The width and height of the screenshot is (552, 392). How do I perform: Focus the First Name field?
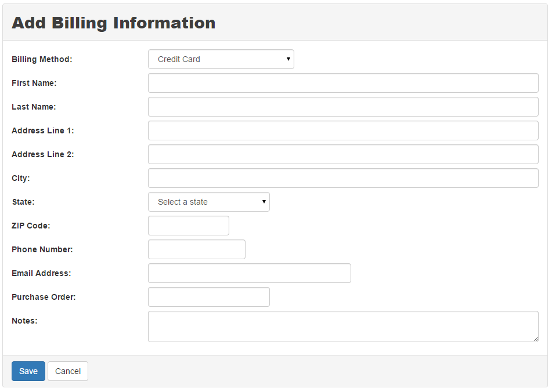click(343, 83)
